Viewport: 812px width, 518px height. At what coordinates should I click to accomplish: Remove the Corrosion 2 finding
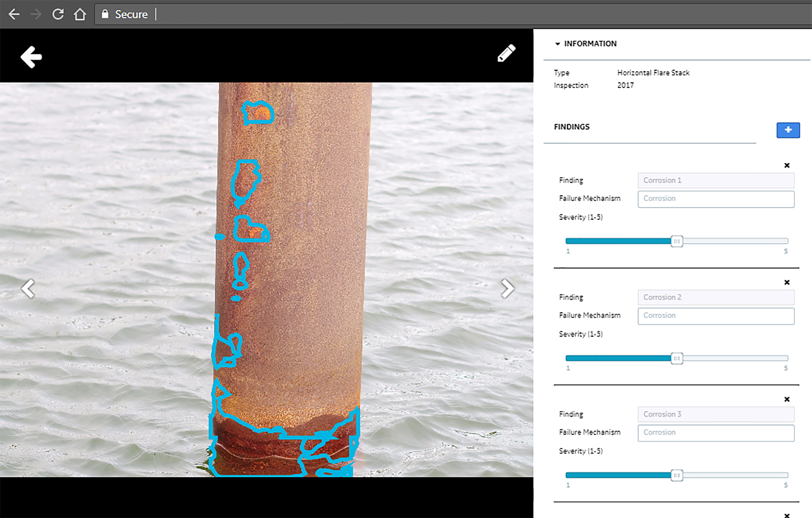787,282
